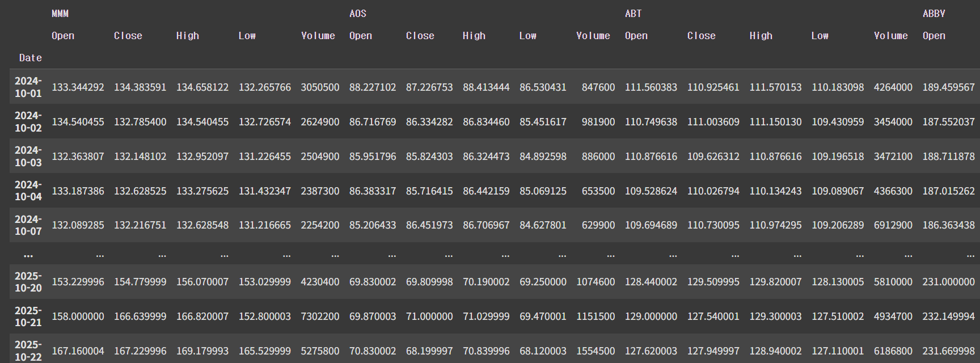
Task: Click the Close subheader under MMM
Action: point(128,36)
